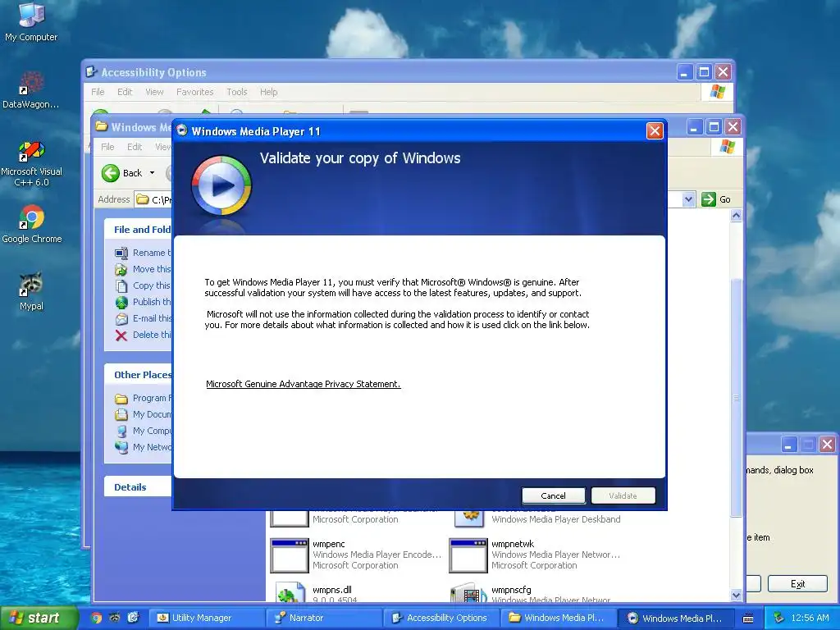Open Mypal browser desktop icon
This screenshot has height=630, width=840.
(31, 292)
